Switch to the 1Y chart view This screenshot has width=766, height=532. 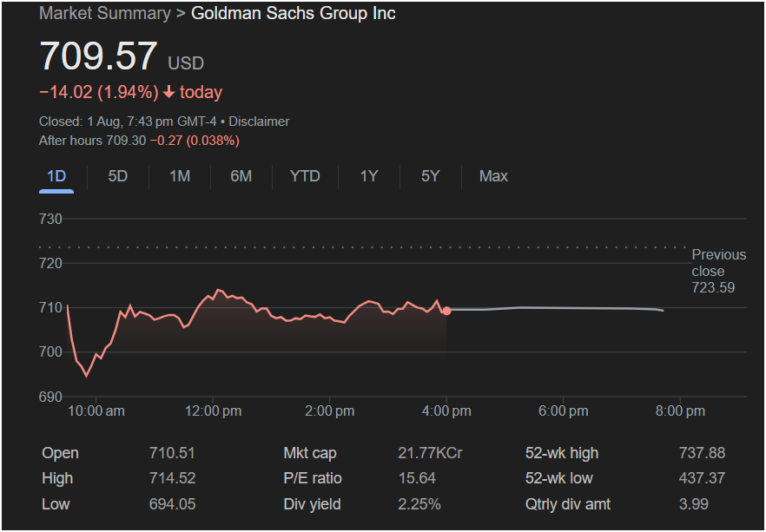[x=369, y=176]
